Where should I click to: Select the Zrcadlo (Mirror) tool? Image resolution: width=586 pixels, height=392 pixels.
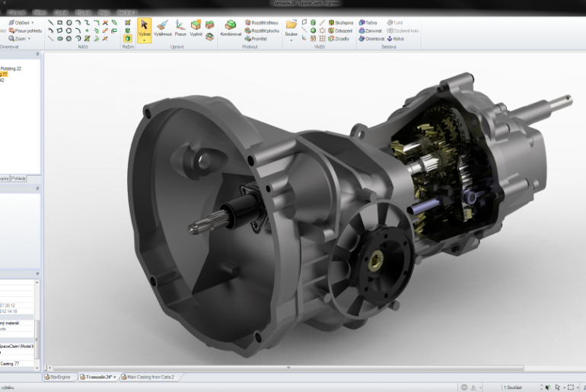pos(339,38)
